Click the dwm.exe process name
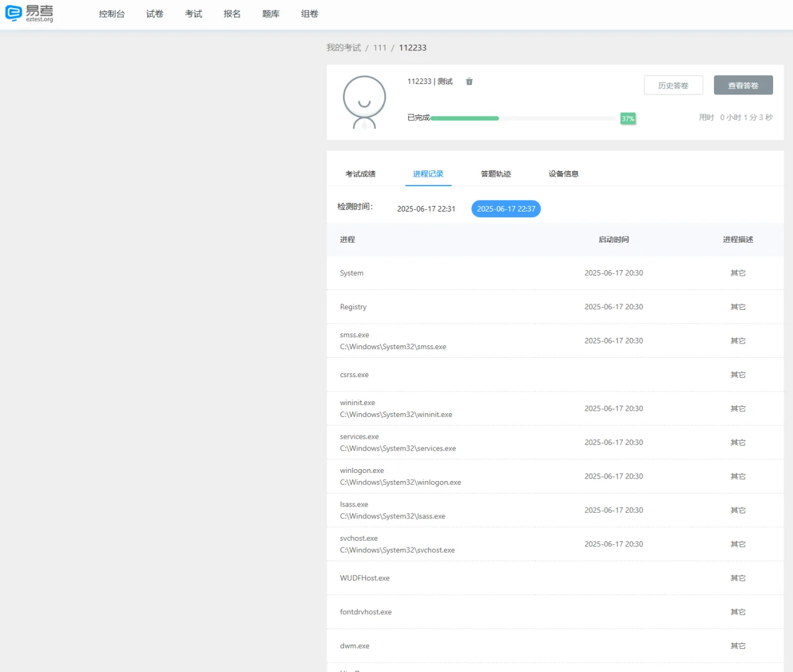Viewport: 793px width, 672px height. (x=355, y=646)
